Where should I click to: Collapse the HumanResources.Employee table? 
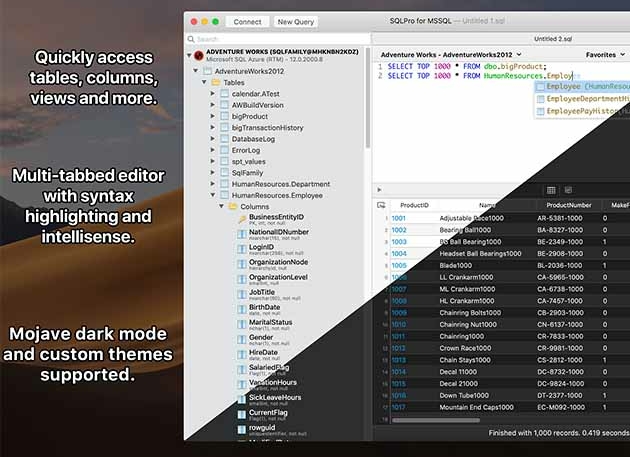(212, 194)
